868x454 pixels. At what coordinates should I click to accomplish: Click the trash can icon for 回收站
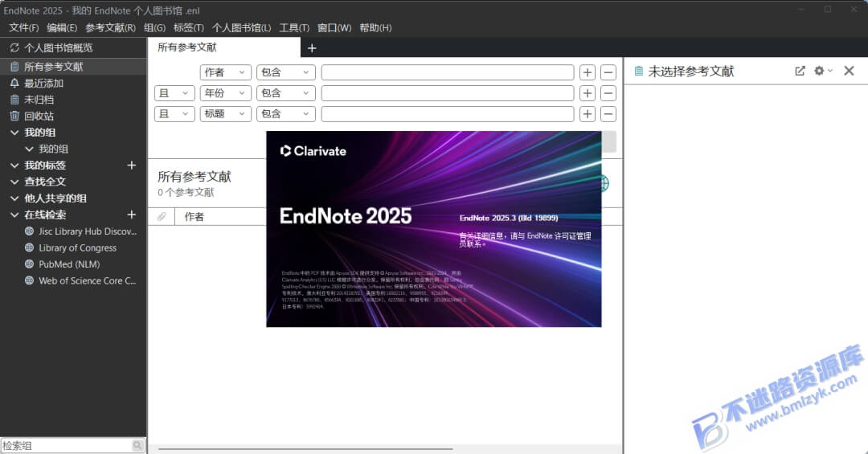click(14, 116)
